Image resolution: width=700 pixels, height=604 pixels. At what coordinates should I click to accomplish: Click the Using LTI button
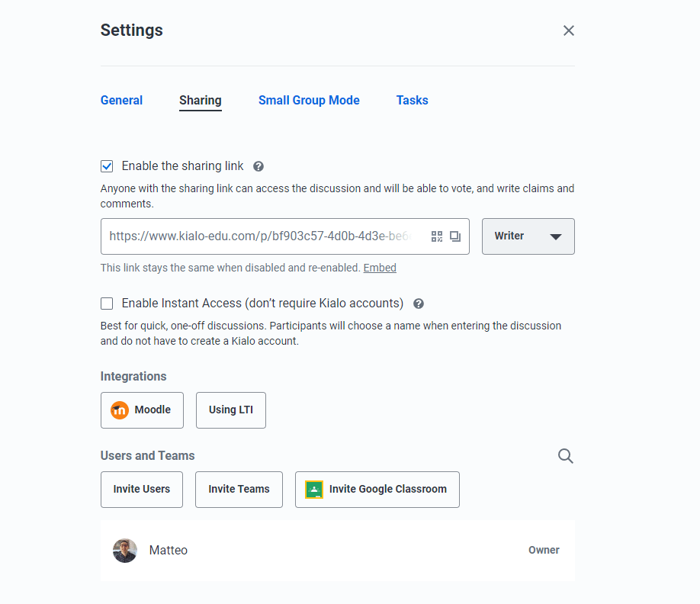point(230,410)
